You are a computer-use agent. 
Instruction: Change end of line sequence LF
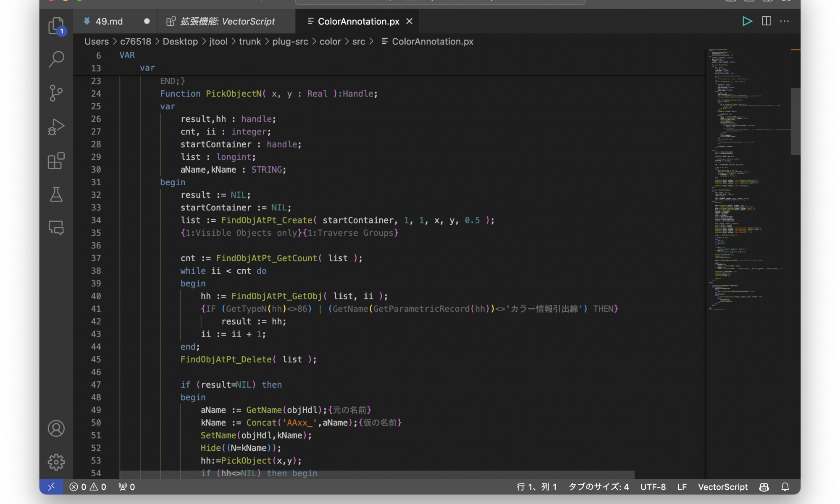[682, 487]
